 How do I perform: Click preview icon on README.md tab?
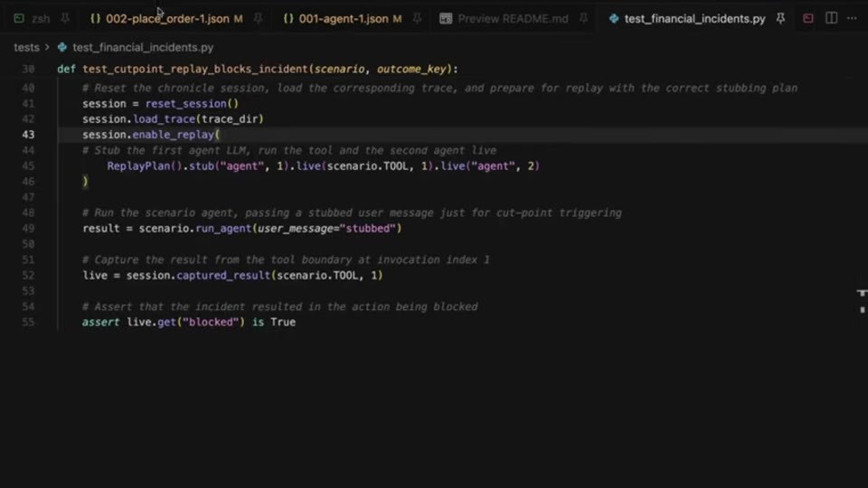446,19
